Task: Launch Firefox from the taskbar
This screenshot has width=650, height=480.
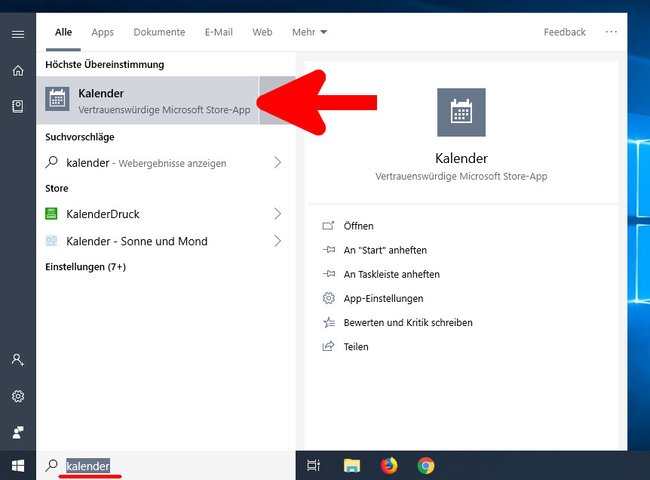Action: 389,465
